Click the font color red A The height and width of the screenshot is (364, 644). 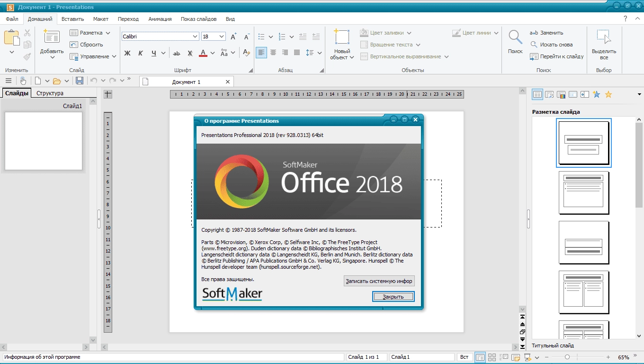point(203,53)
